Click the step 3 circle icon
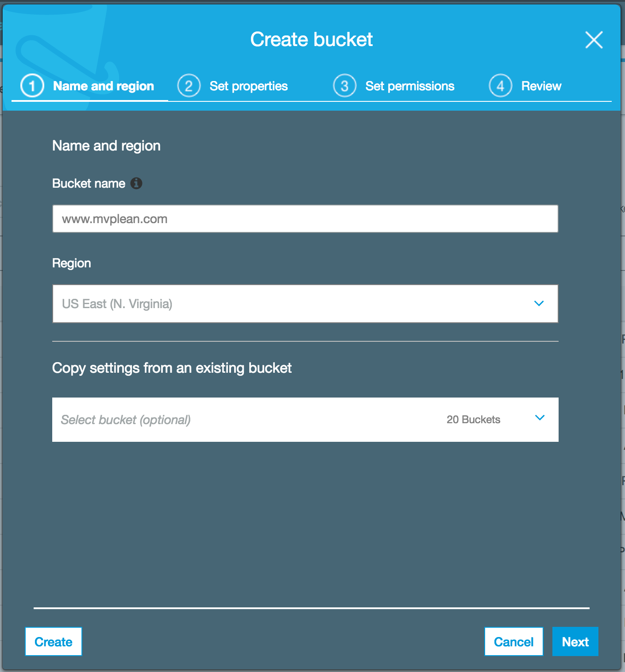This screenshot has width=625, height=672. (x=345, y=86)
